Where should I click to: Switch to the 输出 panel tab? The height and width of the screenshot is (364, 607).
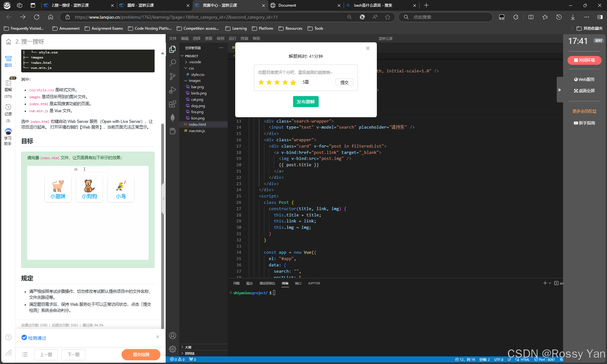(x=249, y=283)
